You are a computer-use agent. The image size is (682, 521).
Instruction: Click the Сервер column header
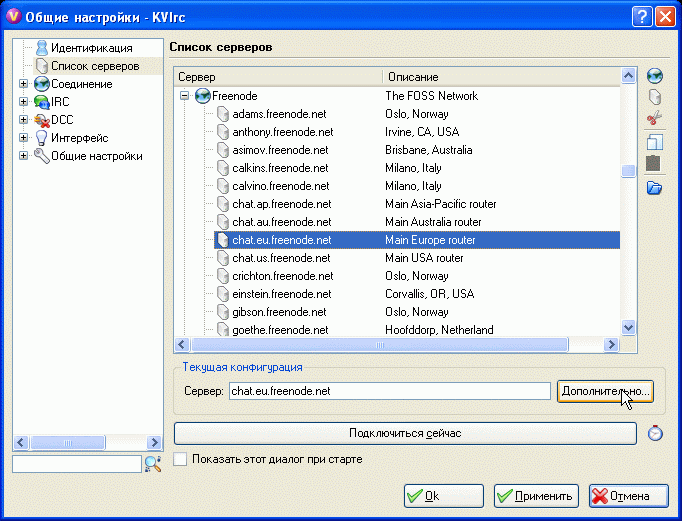(278, 77)
